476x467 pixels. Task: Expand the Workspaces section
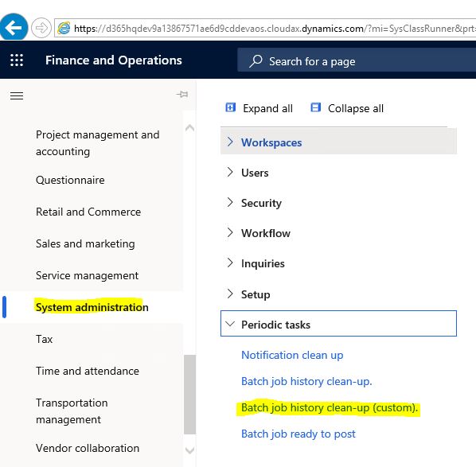(338, 142)
